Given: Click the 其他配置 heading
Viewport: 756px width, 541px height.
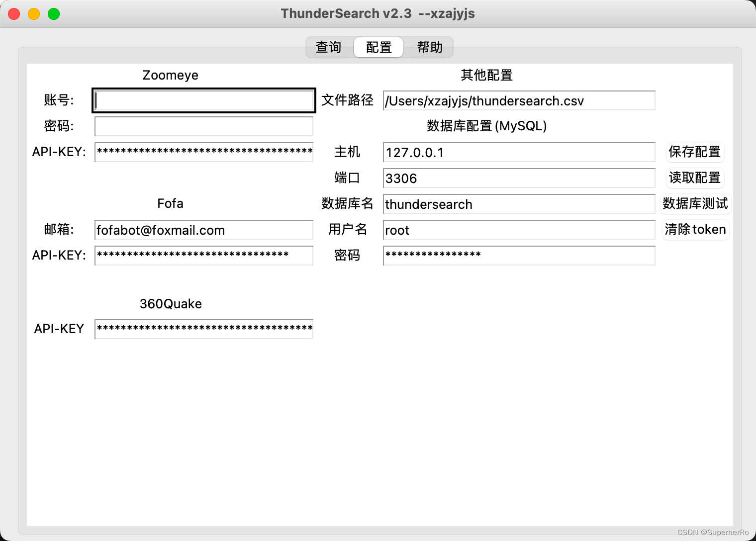Looking at the screenshot, I should 486,75.
